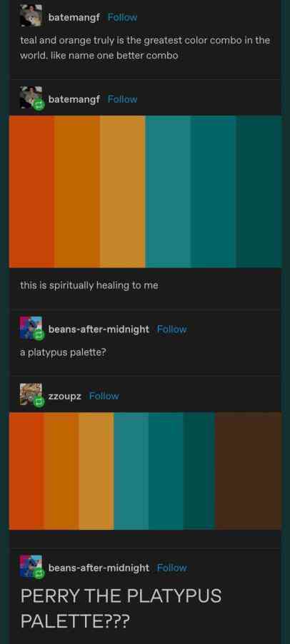Open batemangf's avatar on the original post
Image resolution: width=290 pixels, height=644 pixels.
coord(31,16)
